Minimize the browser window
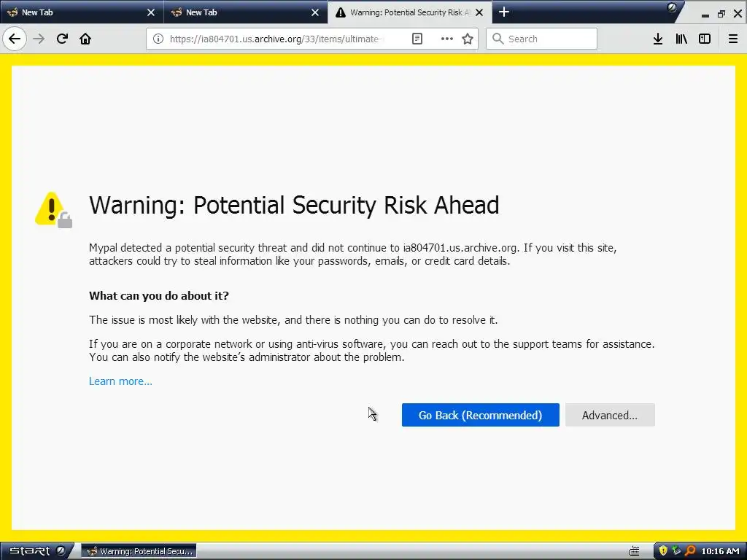Image resolution: width=747 pixels, height=560 pixels. point(705,14)
